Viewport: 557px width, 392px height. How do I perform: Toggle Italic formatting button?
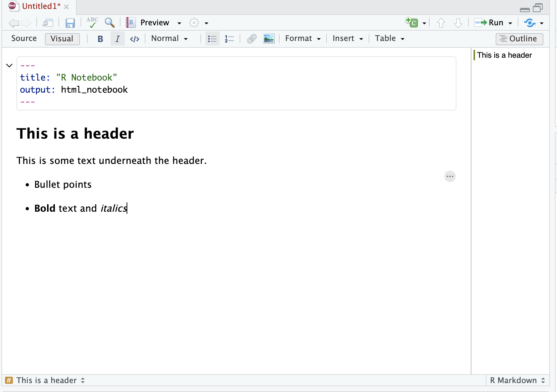117,39
